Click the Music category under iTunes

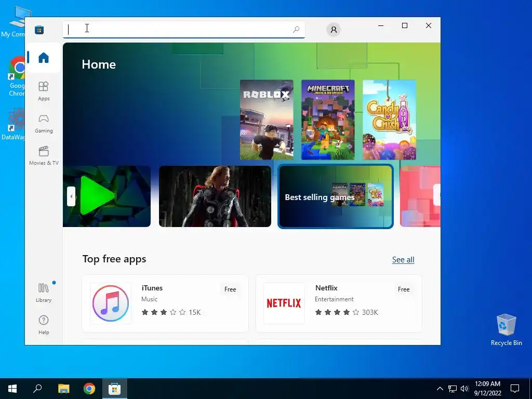pyautogui.click(x=149, y=299)
